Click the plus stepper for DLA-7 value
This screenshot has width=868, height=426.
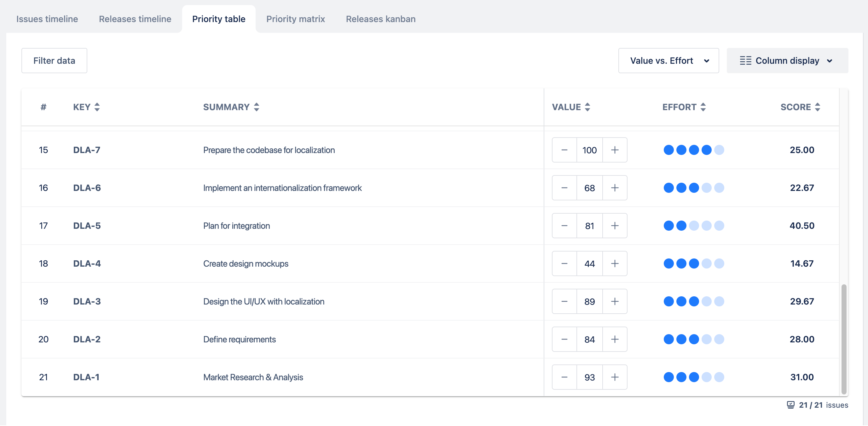pyautogui.click(x=615, y=150)
